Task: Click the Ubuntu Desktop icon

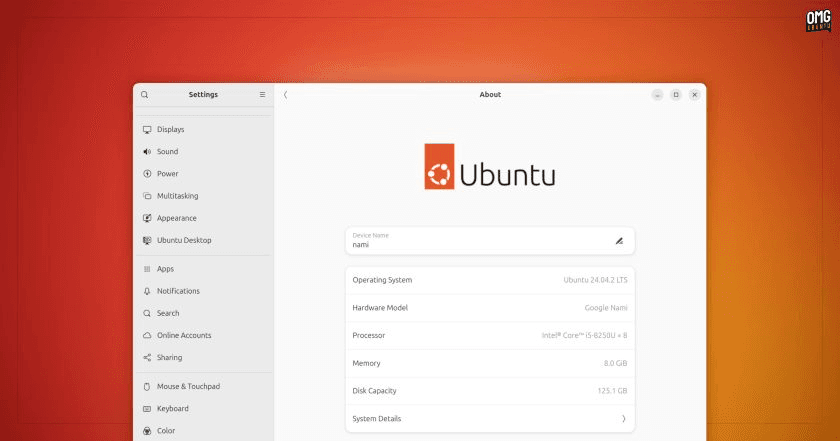Action: coord(147,241)
